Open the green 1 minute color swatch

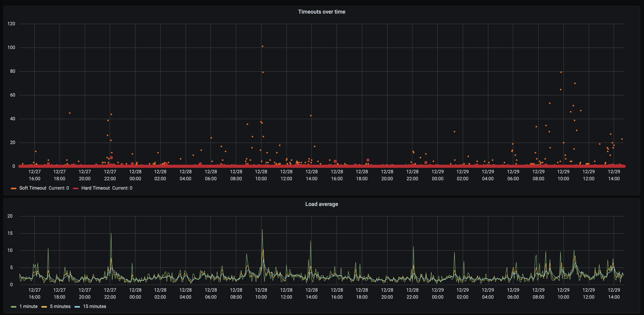point(14,307)
